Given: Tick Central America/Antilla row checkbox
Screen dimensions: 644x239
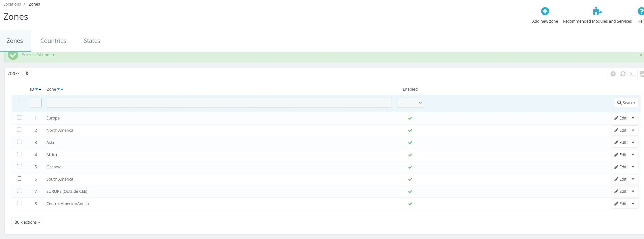Looking at the screenshot, I should pos(19,203).
